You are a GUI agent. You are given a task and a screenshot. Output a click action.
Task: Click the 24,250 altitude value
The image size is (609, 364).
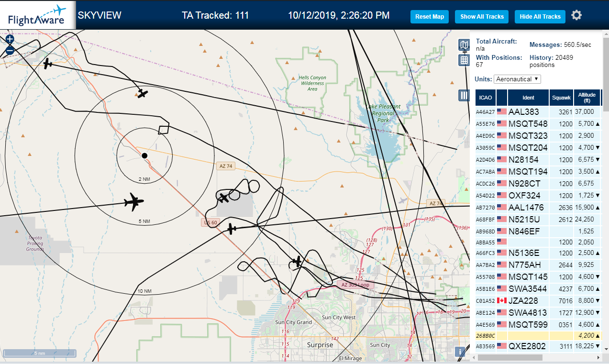click(x=585, y=219)
